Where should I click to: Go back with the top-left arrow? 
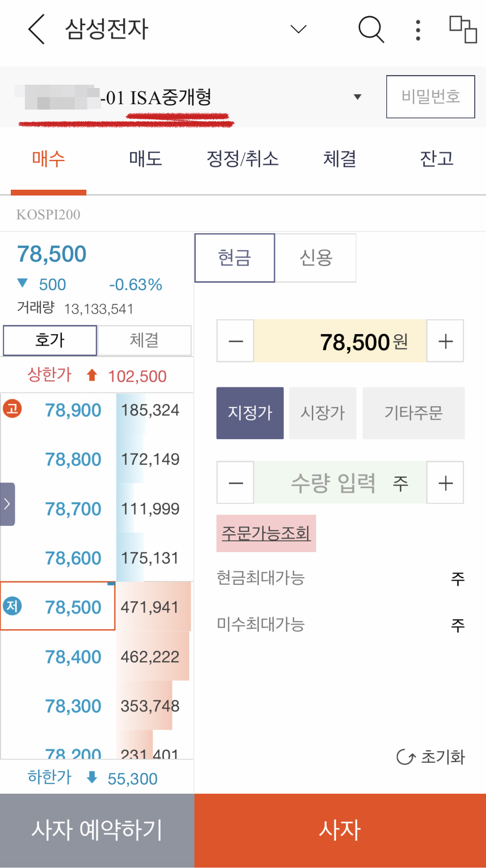(36, 29)
